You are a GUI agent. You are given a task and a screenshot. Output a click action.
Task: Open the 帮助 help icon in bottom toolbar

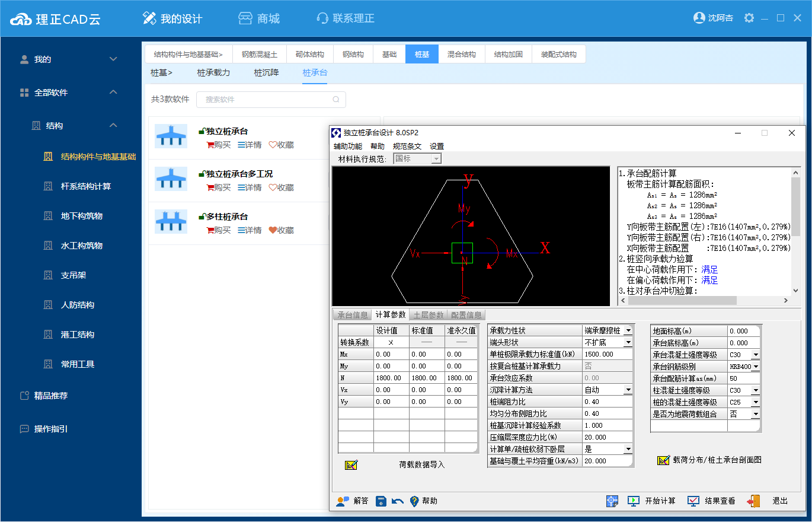point(414,501)
